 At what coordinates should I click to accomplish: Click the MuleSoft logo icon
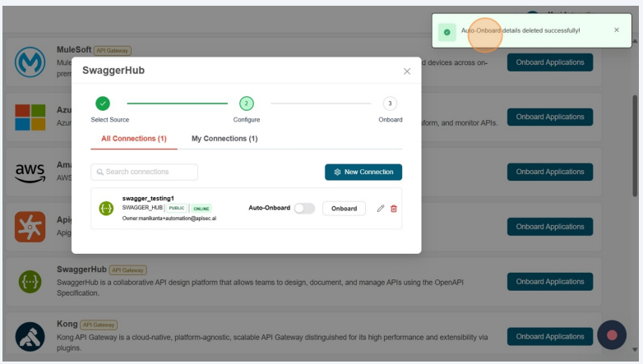pyautogui.click(x=30, y=62)
